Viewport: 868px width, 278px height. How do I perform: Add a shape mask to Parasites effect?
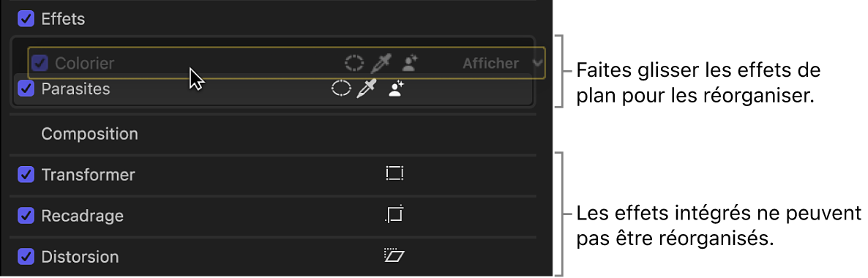[x=341, y=89]
